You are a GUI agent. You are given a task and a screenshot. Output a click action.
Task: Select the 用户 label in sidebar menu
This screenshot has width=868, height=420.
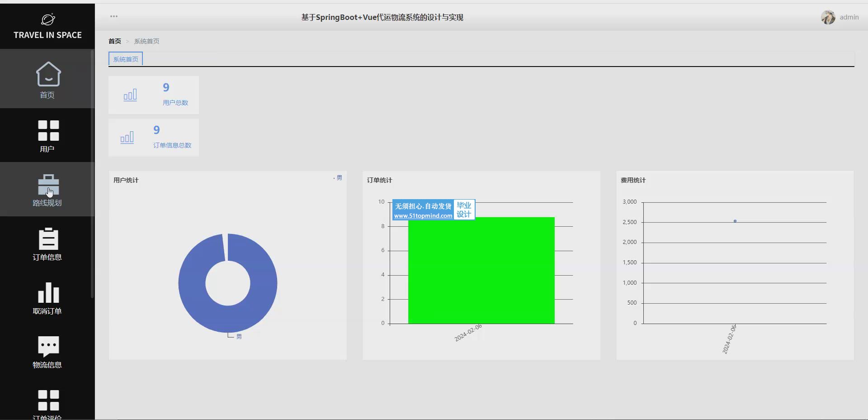[x=47, y=149]
